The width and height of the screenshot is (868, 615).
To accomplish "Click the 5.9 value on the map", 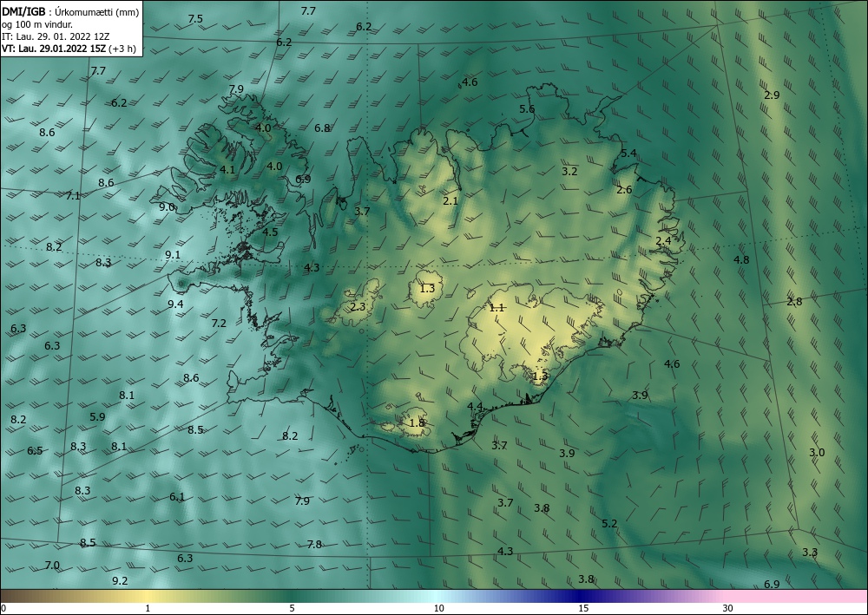I will point(97,417).
